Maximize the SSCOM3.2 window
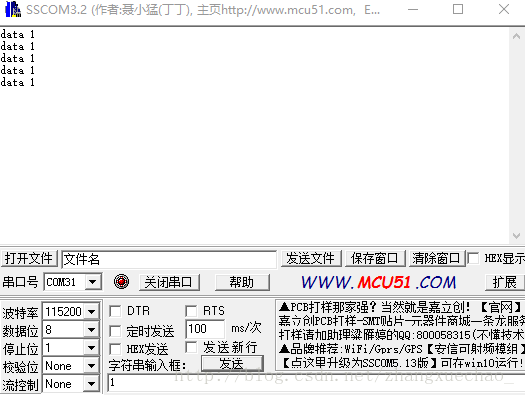 (x=458, y=9)
